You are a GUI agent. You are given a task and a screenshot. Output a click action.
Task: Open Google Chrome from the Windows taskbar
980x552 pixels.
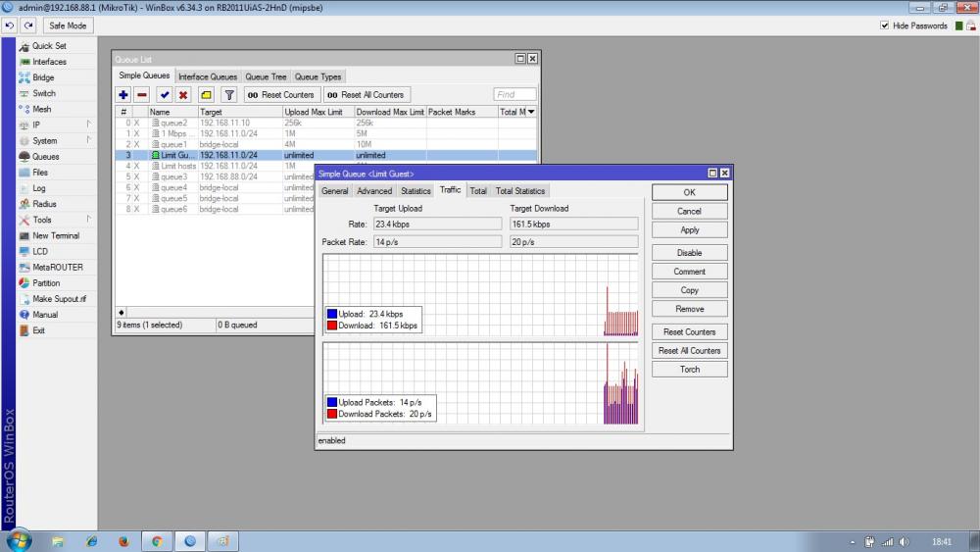coord(156,540)
